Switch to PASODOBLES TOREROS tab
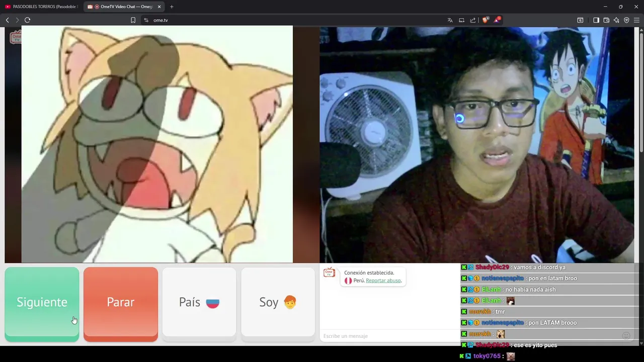 (x=41, y=7)
